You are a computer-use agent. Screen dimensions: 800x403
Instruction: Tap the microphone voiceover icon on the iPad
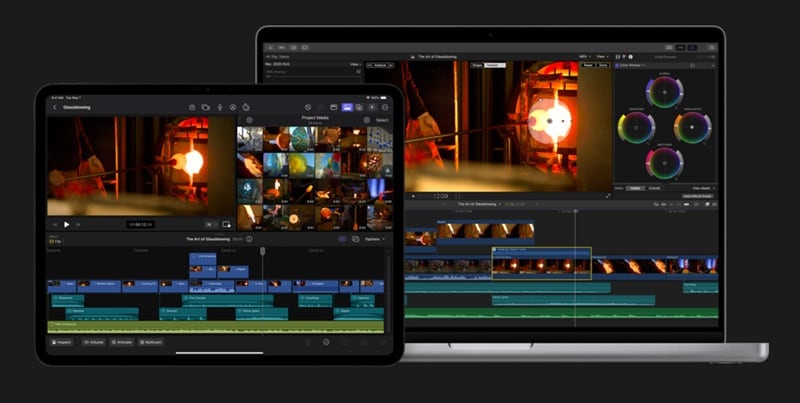coord(219,107)
